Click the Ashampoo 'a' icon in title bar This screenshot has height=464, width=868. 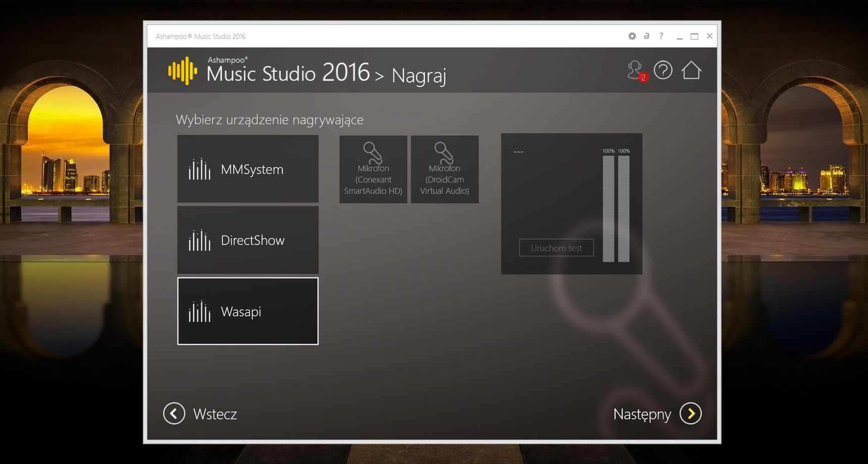point(646,36)
